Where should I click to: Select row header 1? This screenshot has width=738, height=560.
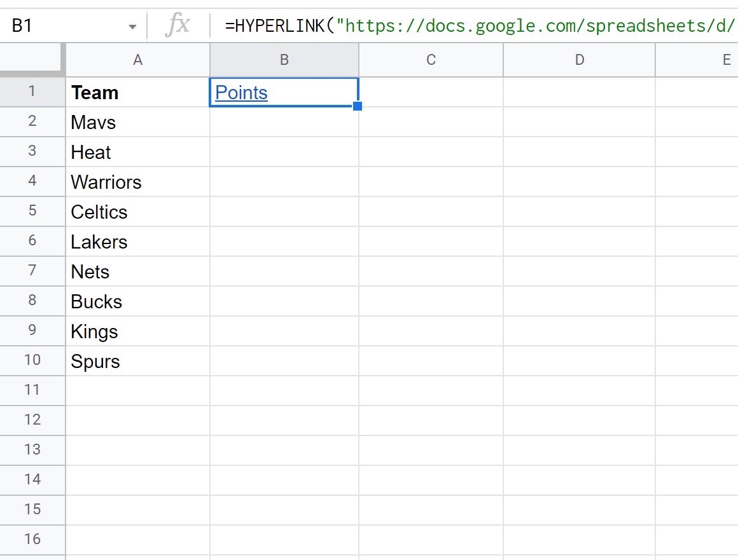tap(32, 92)
